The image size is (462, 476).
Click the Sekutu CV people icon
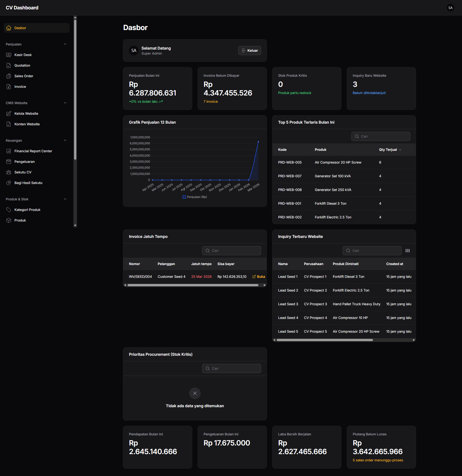pos(9,172)
